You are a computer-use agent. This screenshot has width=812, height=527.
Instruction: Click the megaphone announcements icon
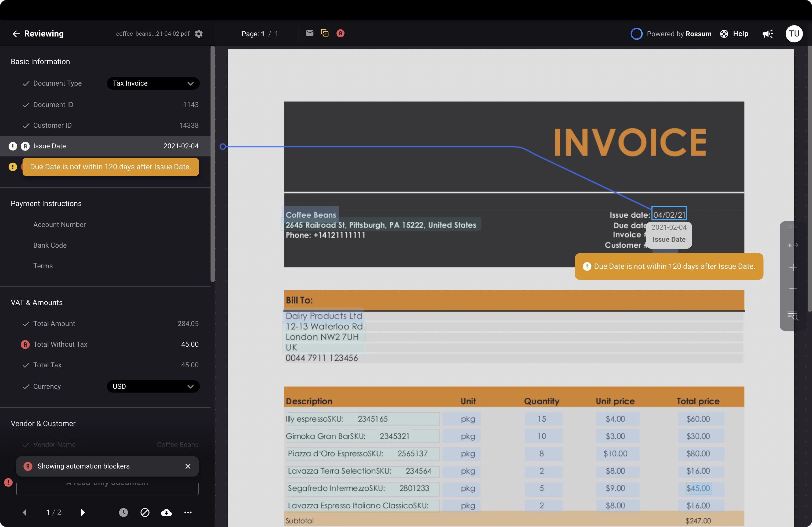pyautogui.click(x=768, y=34)
